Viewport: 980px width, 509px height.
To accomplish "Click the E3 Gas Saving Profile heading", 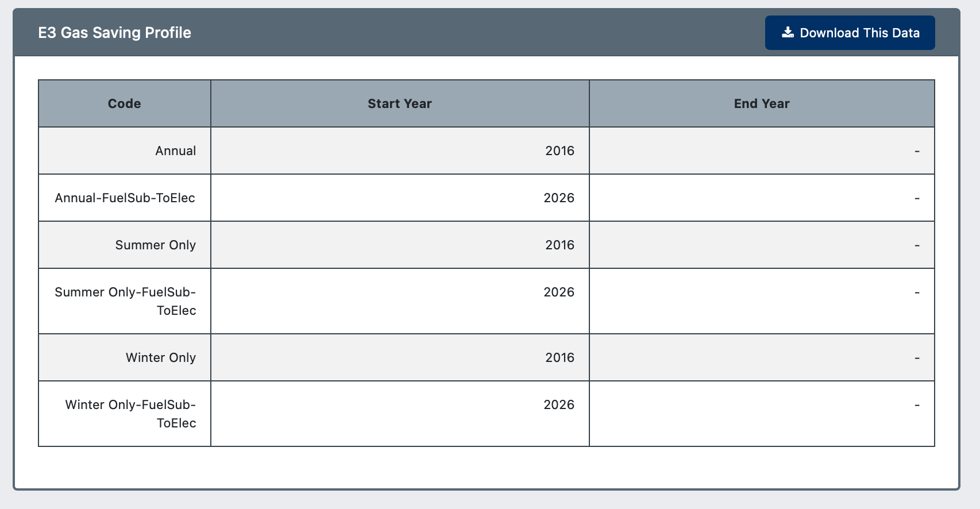I will (x=114, y=33).
